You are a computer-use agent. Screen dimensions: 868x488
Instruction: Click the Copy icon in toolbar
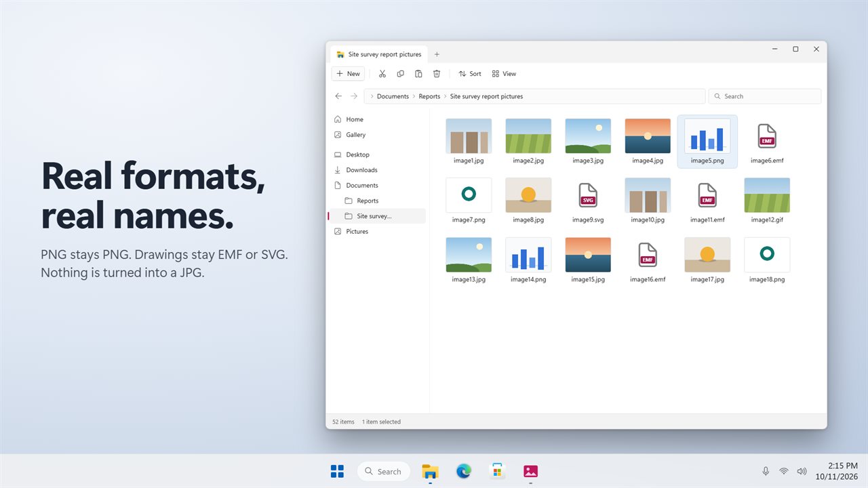(400, 74)
